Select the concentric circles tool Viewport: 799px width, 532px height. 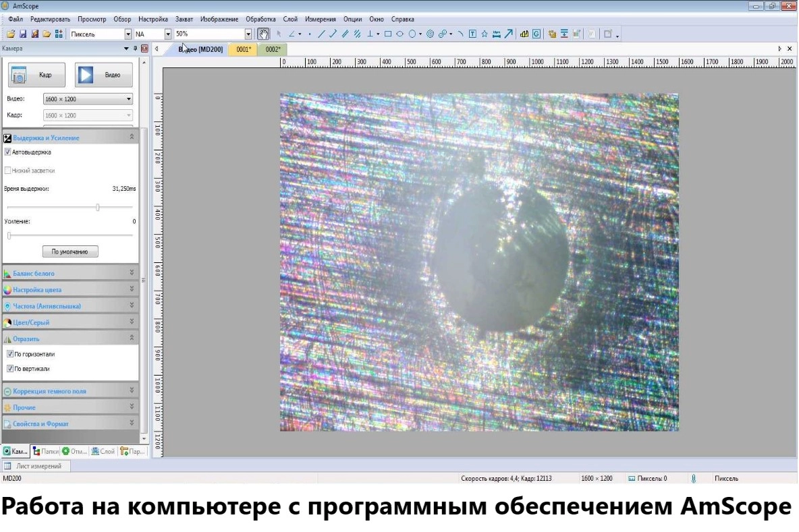(x=430, y=34)
